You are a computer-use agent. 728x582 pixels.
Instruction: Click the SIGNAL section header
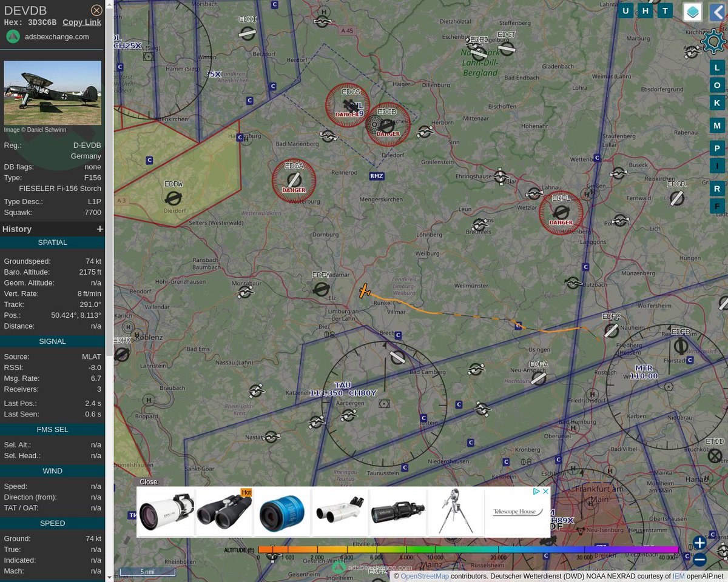53,341
